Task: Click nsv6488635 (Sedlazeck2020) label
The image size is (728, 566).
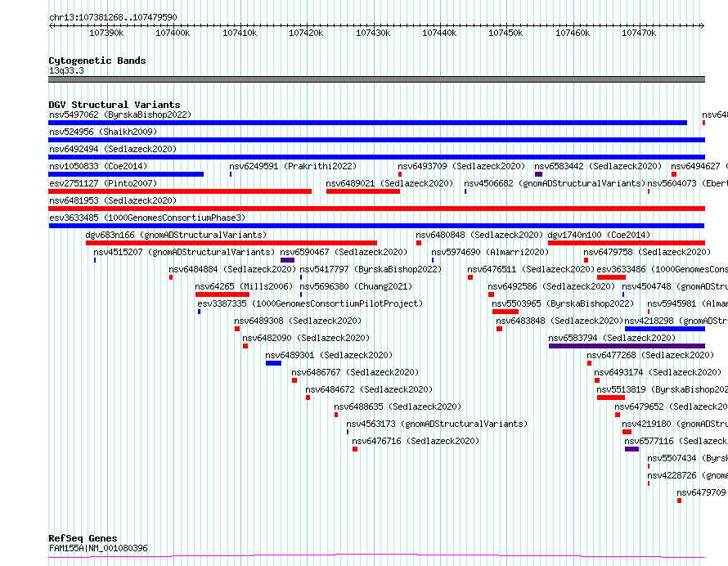Action: [398, 407]
